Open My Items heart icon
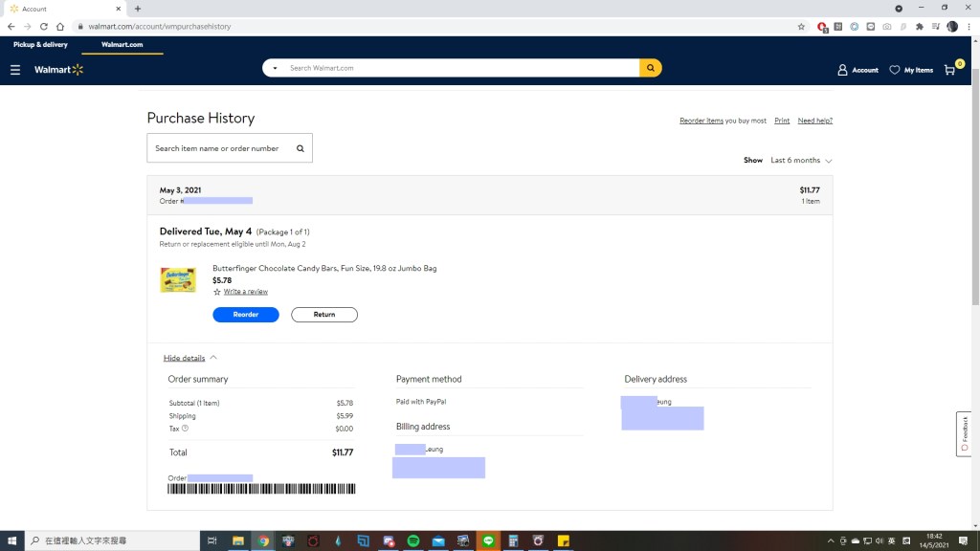Image resolution: width=980 pixels, height=551 pixels. click(x=895, y=70)
